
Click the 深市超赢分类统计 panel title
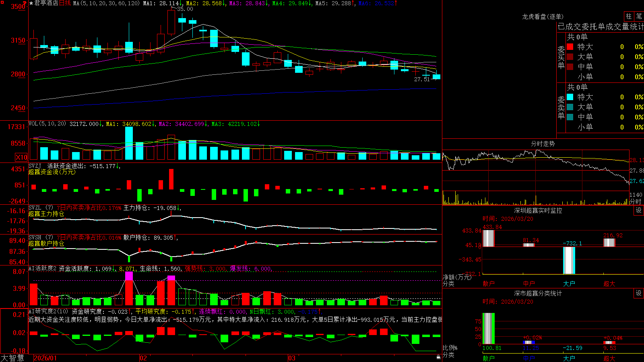[x=538, y=293]
